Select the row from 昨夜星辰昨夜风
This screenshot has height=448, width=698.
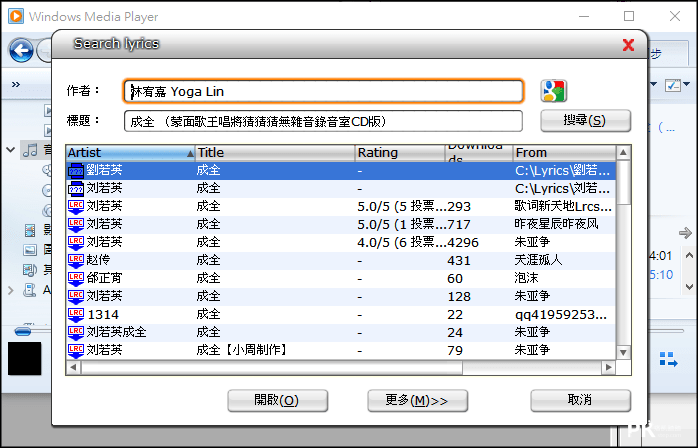(x=341, y=224)
